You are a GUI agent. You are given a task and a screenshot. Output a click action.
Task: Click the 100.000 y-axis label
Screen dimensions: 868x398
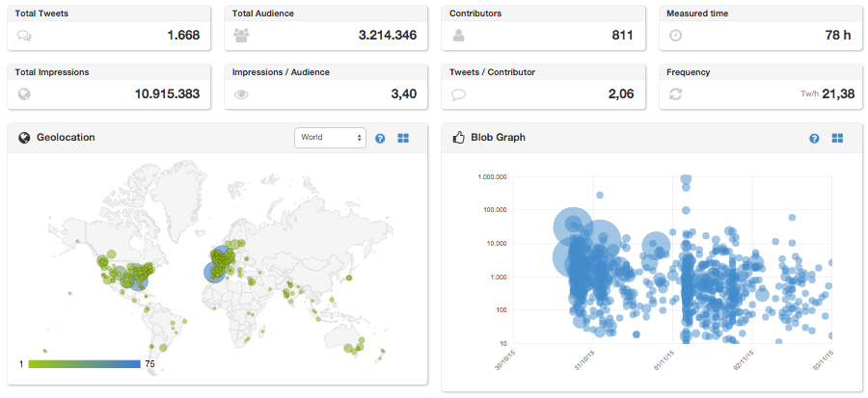(494, 210)
